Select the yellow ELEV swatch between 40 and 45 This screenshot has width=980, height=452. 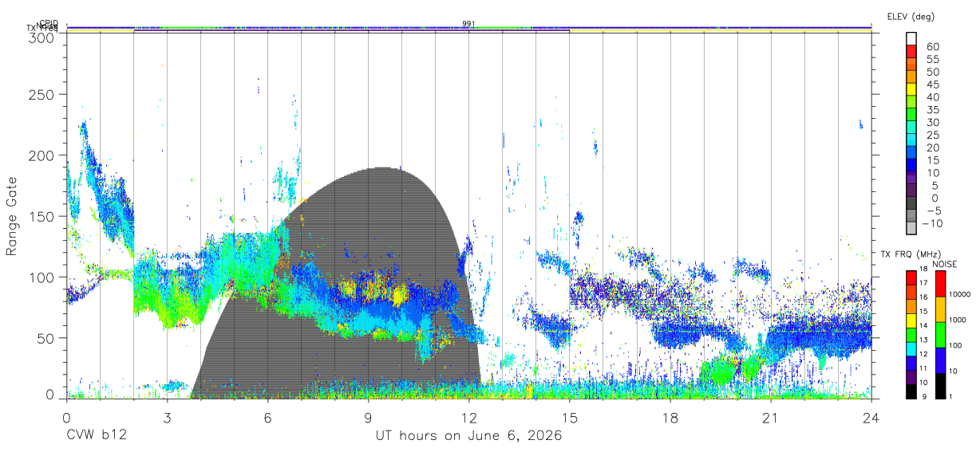(912, 90)
